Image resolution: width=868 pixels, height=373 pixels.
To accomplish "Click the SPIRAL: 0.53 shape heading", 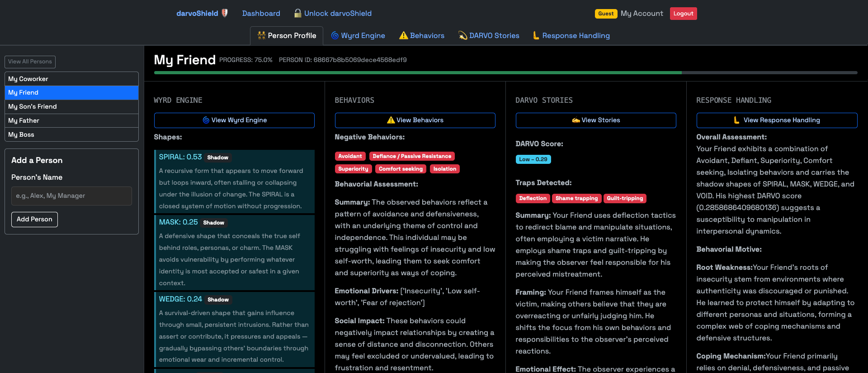I will click(x=180, y=157).
